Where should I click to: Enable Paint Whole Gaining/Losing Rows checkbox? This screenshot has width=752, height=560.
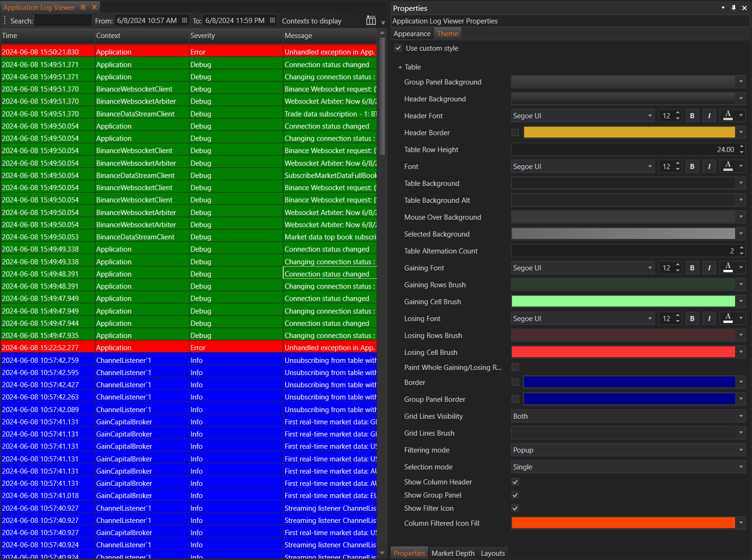click(x=515, y=368)
